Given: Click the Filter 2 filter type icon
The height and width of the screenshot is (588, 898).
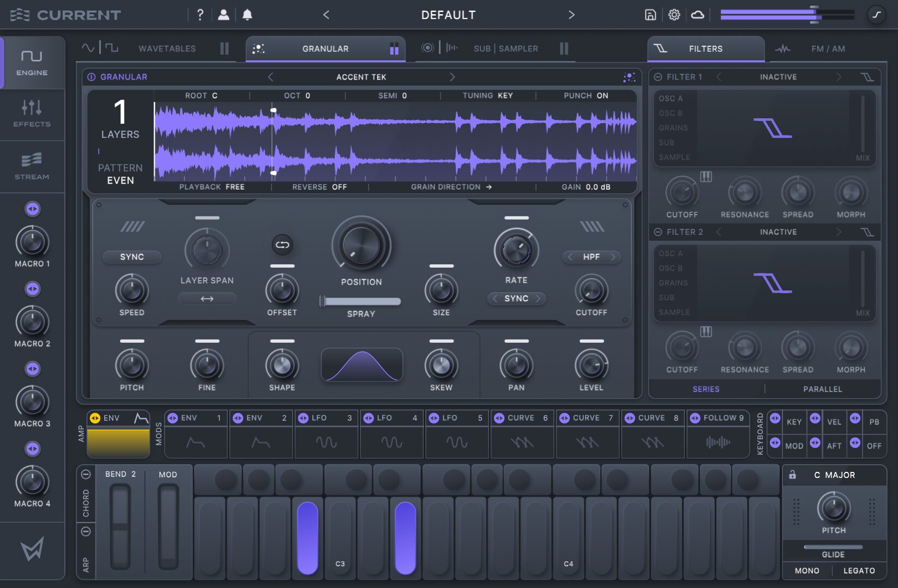Looking at the screenshot, I should [867, 232].
